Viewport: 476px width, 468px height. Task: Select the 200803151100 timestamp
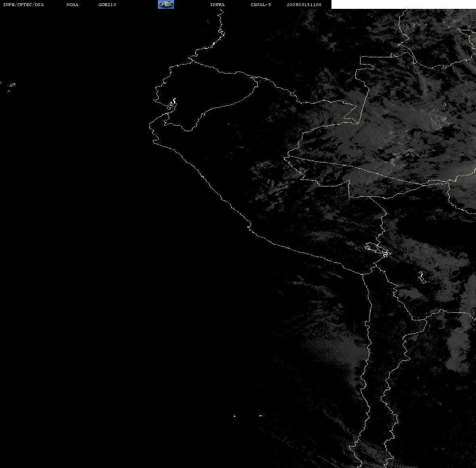point(304,4)
